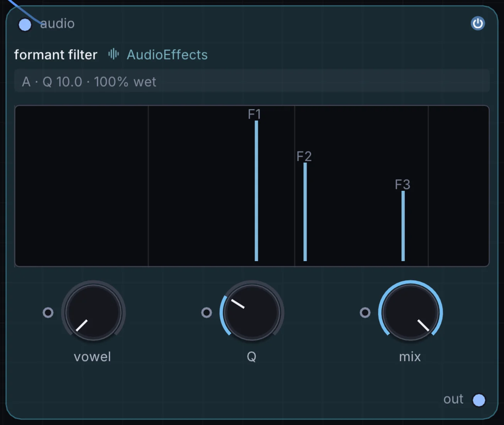This screenshot has height=425, width=504.
Task: Click the F3 formant bar
Action: click(403, 226)
